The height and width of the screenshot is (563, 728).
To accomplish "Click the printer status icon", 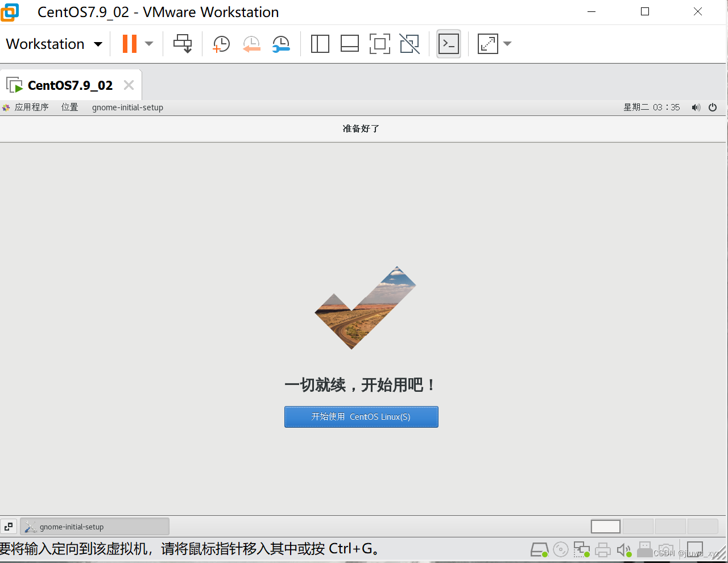I will (x=603, y=550).
